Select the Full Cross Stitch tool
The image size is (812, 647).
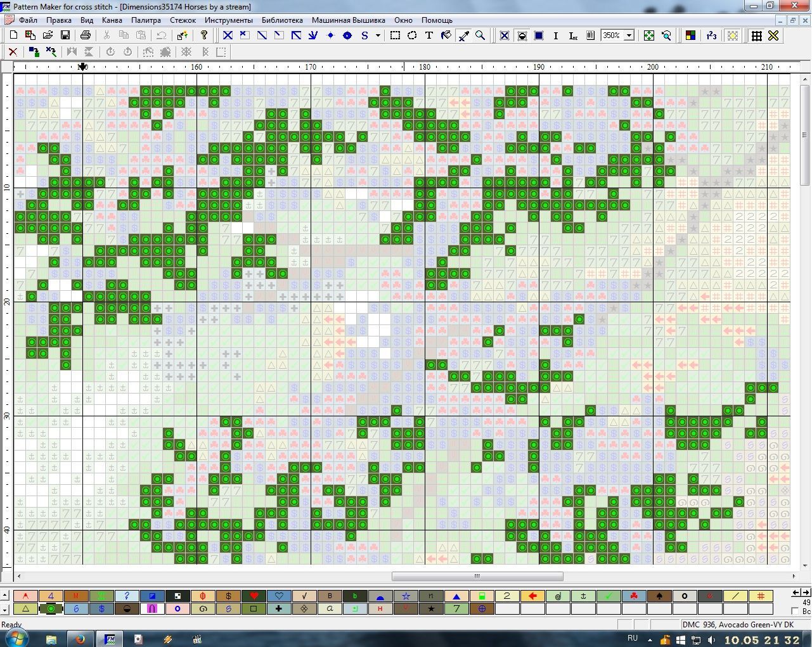(x=228, y=35)
